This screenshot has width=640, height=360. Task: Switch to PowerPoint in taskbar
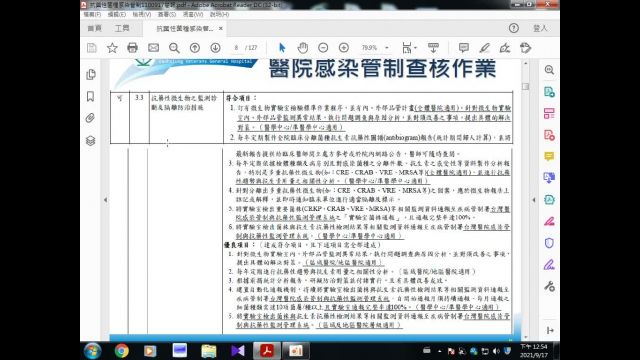click(x=296, y=351)
